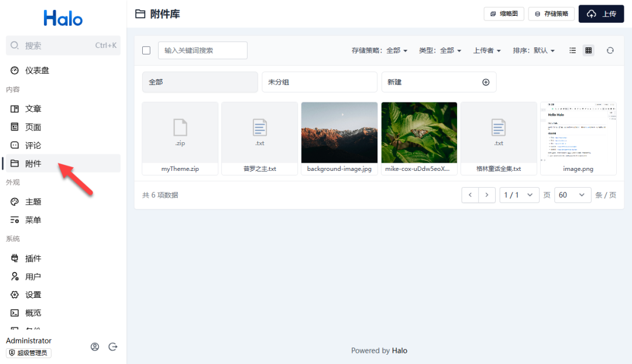Click the Halo link in footer
Screen dimensions: 632x364
(x=400, y=351)
